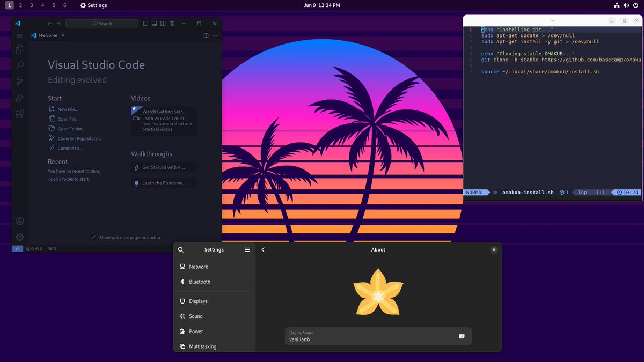Select Network in the Settings sidebar
This screenshot has width=644, height=362.
point(214,267)
